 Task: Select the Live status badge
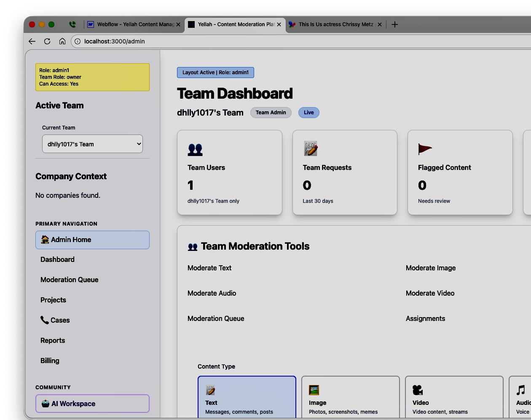click(308, 113)
